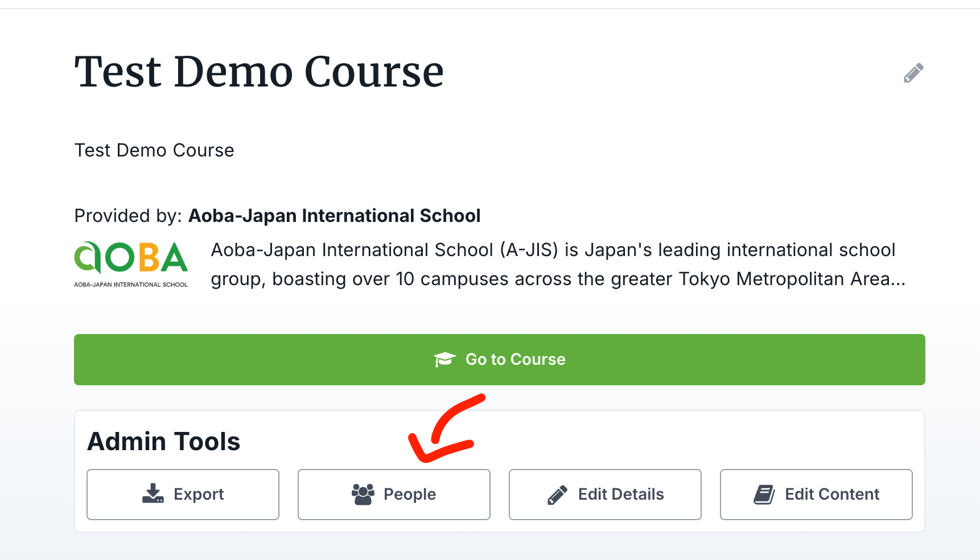This screenshot has height=560, width=980.
Task: Follow the Aoba-Japan International School provider link
Action: pos(334,216)
